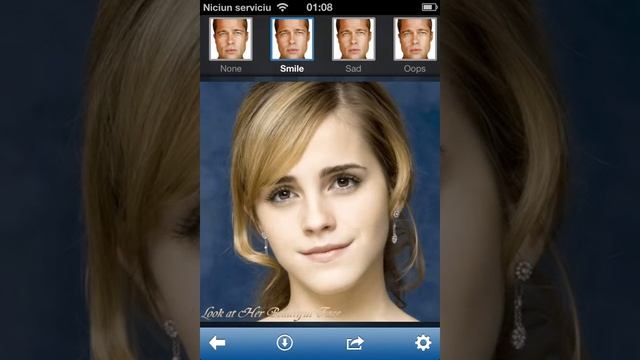Select the Smile effect thumbnail
The height and width of the screenshot is (360, 640).
click(x=292, y=39)
